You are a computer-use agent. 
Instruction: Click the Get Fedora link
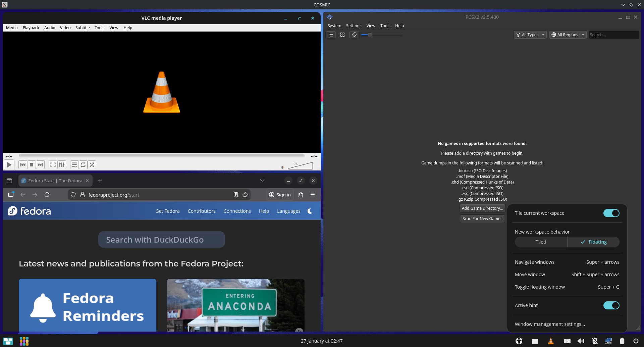(167, 211)
